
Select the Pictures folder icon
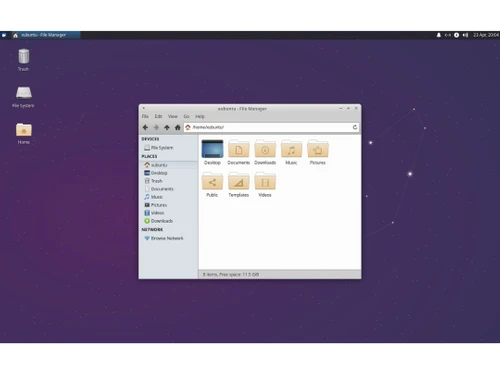pos(318,152)
